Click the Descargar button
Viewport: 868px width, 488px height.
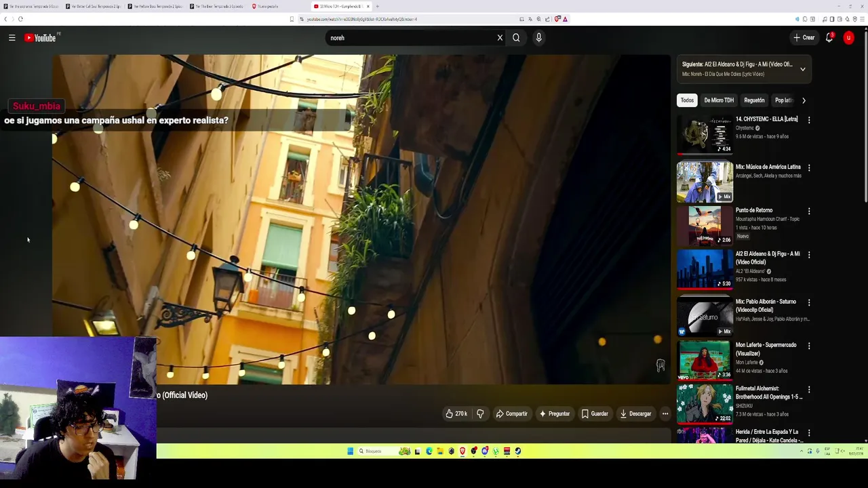click(635, 413)
